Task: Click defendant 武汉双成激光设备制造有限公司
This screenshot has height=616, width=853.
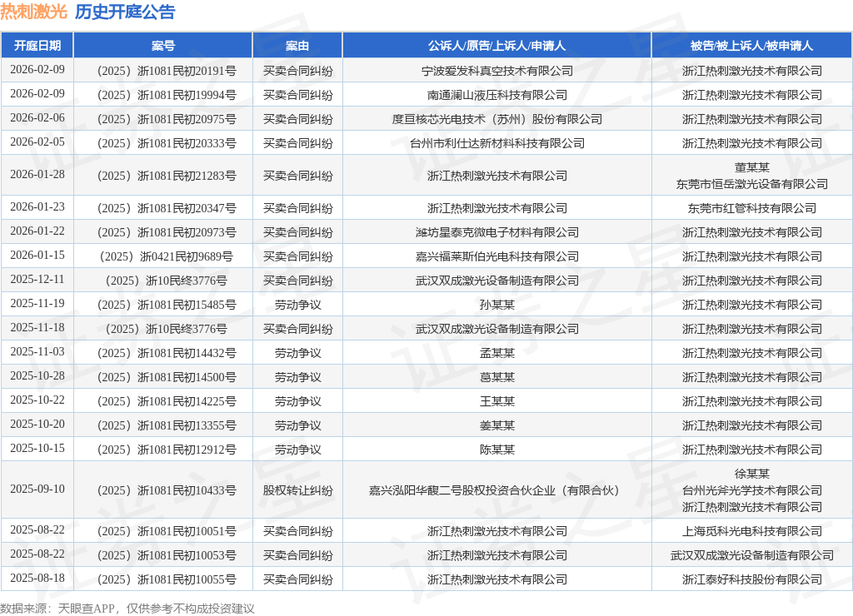Action: click(752, 556)
